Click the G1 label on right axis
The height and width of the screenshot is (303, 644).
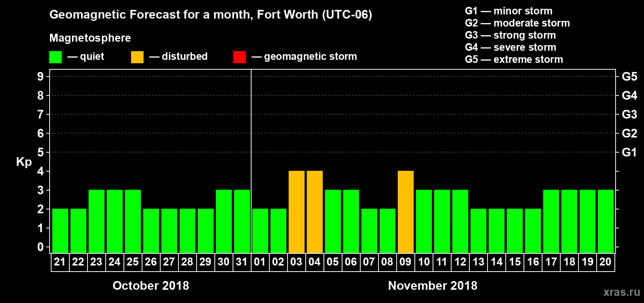630,152
